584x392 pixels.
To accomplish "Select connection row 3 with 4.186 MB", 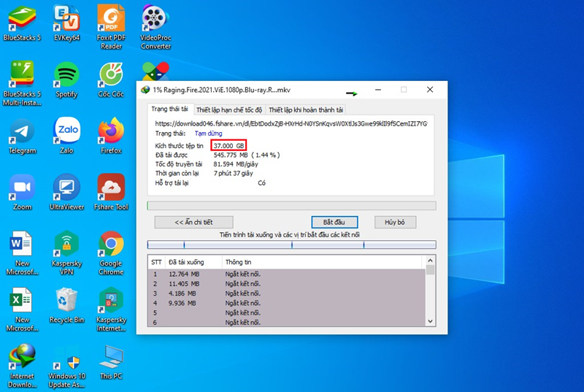I will (286, 293).
